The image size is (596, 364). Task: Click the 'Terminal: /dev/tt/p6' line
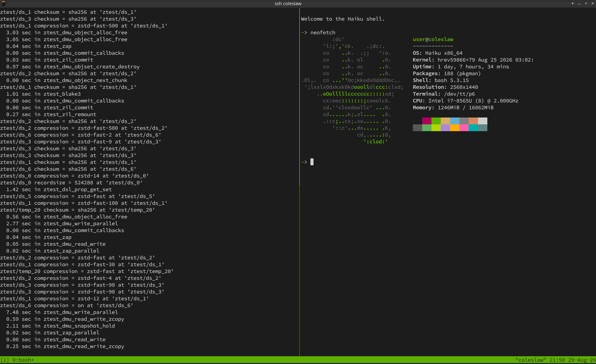[x=444, y=94]
